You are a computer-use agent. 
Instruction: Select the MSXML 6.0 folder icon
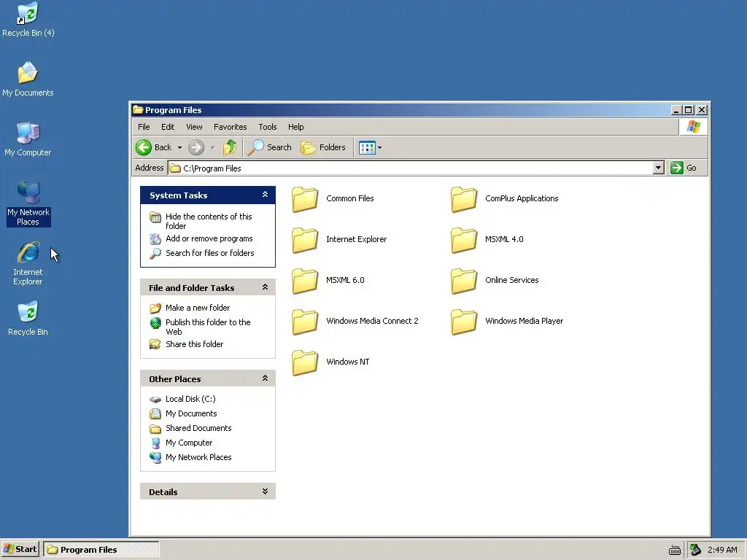tap(305, 281)
